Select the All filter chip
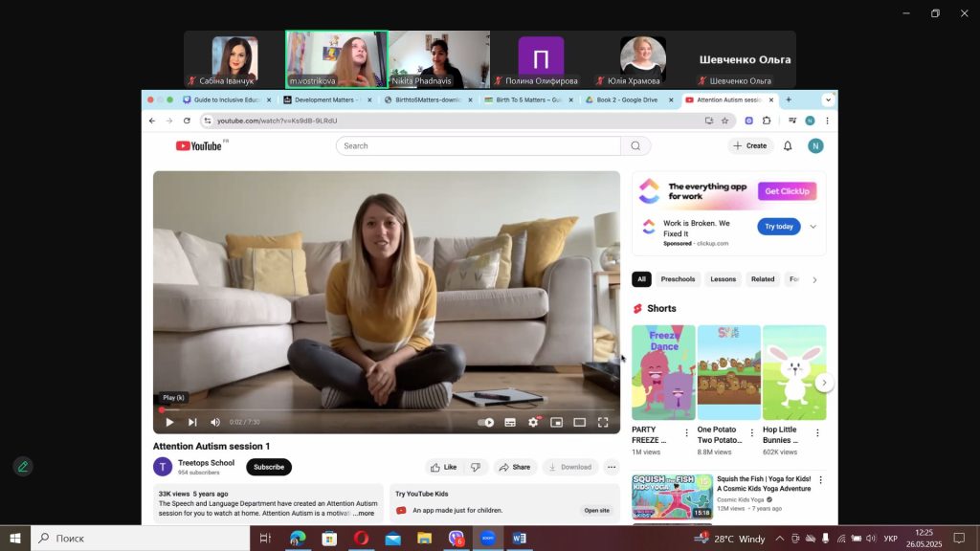Viewport: 980px width, 551px height. point(641,279)
